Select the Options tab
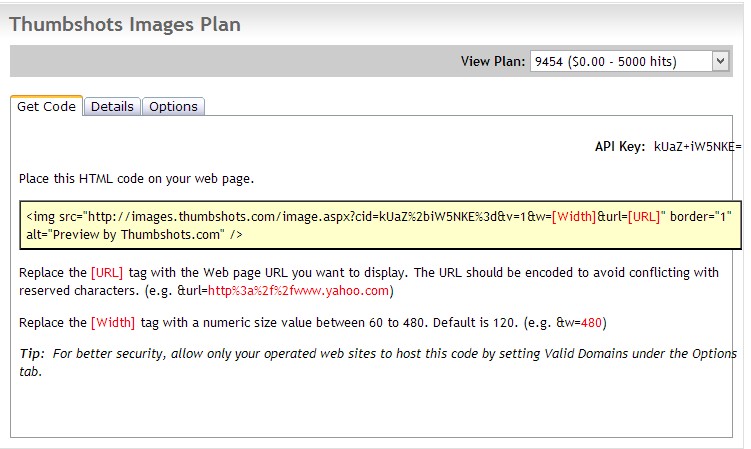 [x=173, y=107]
